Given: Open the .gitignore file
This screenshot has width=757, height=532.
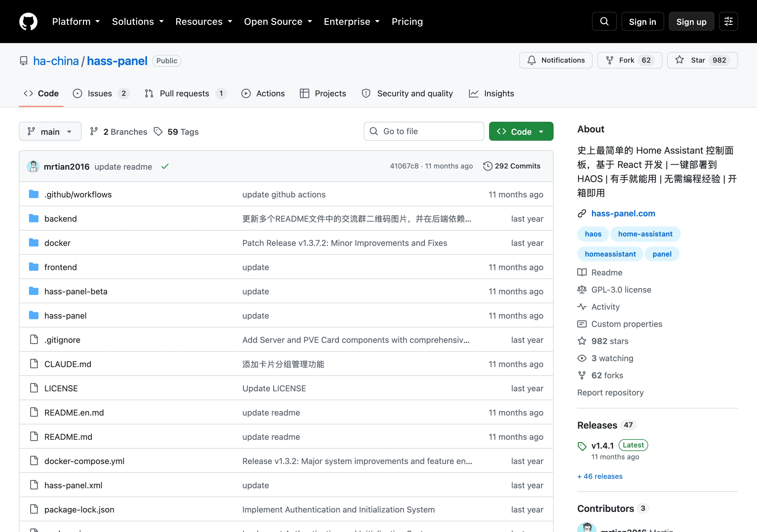Looking at the screenshot, I should coord(62,340).
